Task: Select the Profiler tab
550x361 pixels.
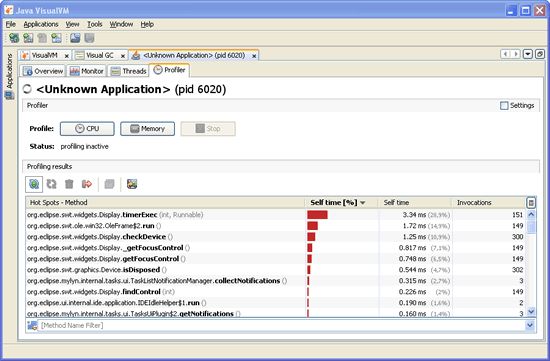Action: 169,70
